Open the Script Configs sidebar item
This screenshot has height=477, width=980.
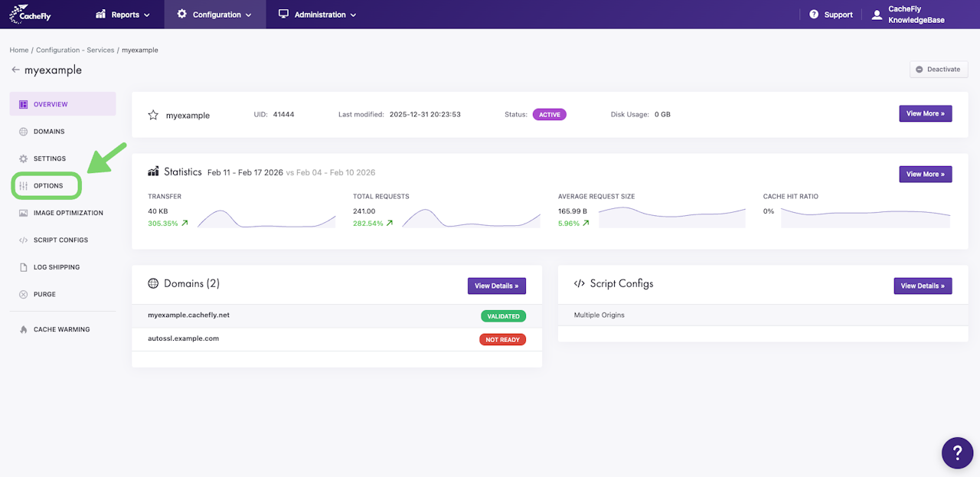pyautogui.click(x=63, y=240)
